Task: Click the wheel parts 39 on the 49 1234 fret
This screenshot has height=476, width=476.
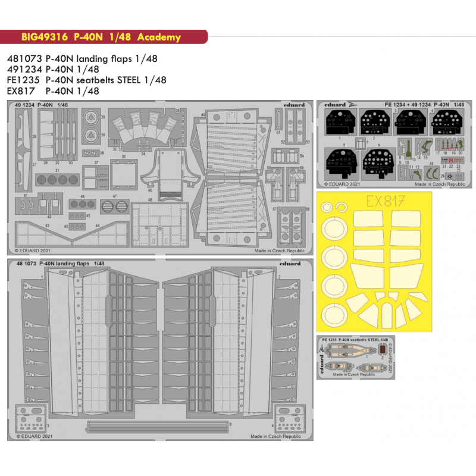Action: coord(91,126)
